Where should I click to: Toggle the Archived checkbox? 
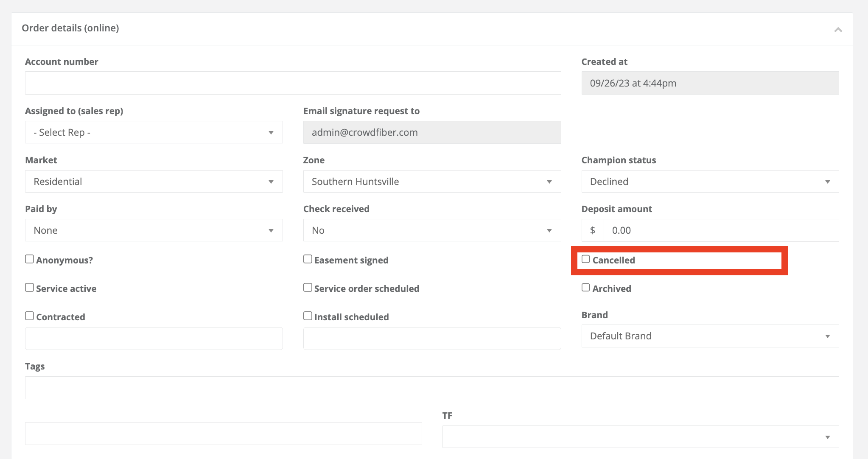click(x=586, y=287)
